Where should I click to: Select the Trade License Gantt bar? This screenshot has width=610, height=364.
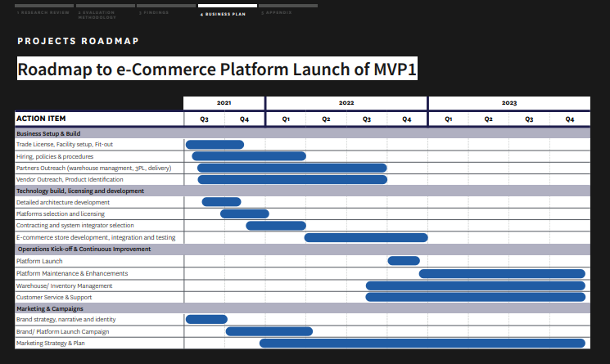(215, 145)
